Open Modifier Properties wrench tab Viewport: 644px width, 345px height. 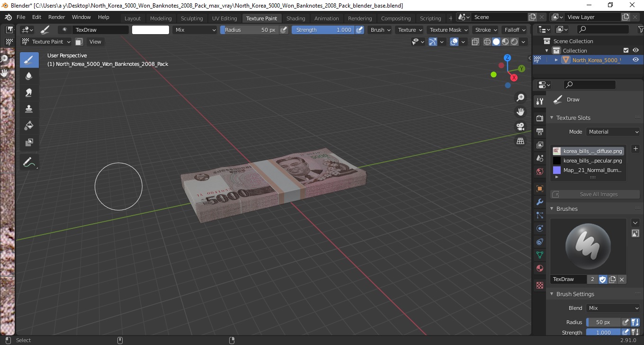[x=539, y=202]
